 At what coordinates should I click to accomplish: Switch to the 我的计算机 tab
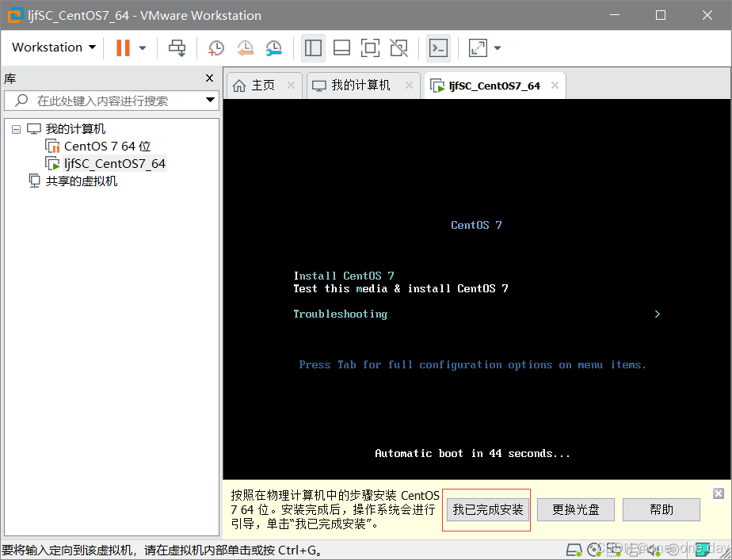pos(361,86)
